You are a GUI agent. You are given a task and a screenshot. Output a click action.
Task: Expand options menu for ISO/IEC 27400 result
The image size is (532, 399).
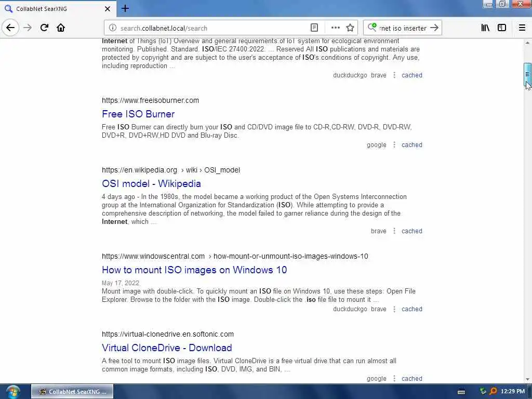coord(394,75)
